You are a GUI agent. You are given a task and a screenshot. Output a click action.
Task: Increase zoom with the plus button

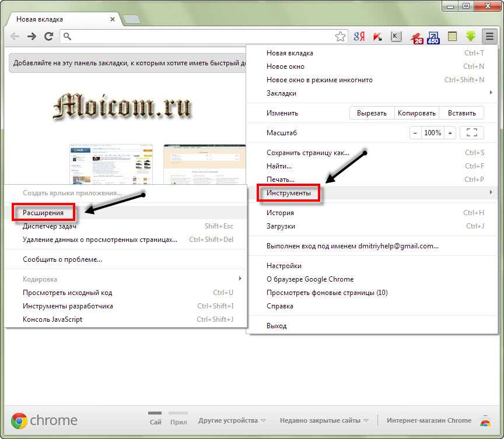[x=450, y=133]
